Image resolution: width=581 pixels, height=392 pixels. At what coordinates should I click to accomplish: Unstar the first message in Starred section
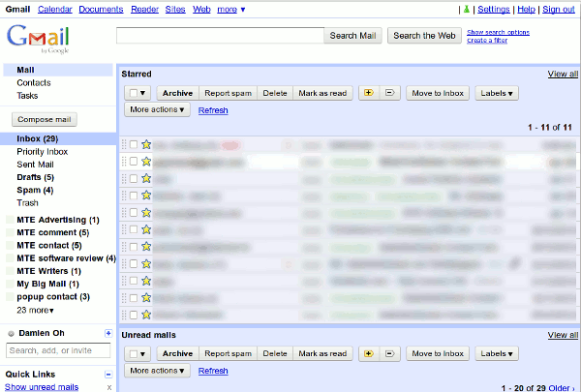[x=146, y=144]
